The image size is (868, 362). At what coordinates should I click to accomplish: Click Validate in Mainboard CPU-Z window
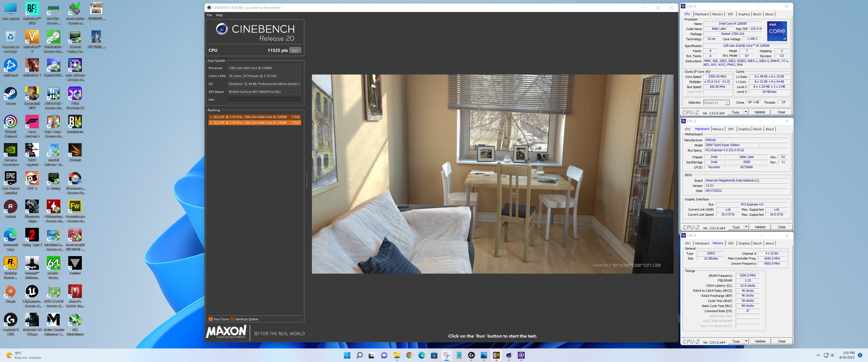pos(760,227)
